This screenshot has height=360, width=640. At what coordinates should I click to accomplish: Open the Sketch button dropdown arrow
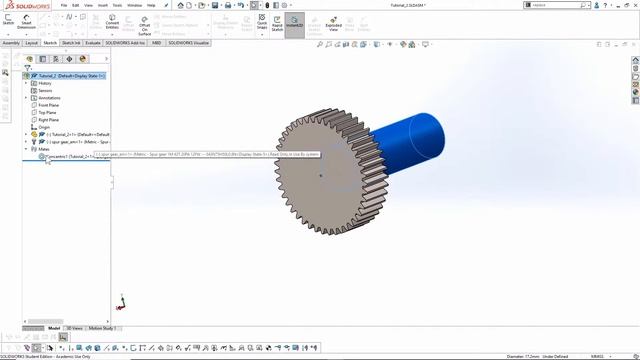pos(8,35)
